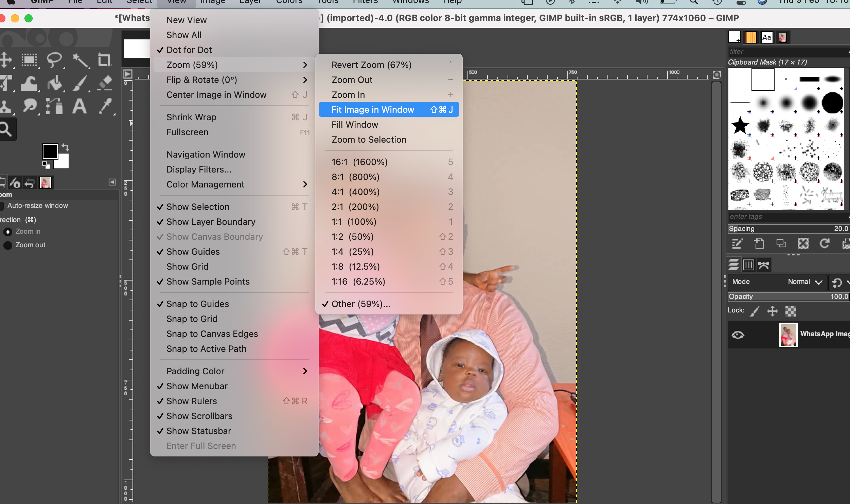This screenshot has height=504, width=850.
Task: Hide the WhatsApp Image layer eye
Action: 738,335
